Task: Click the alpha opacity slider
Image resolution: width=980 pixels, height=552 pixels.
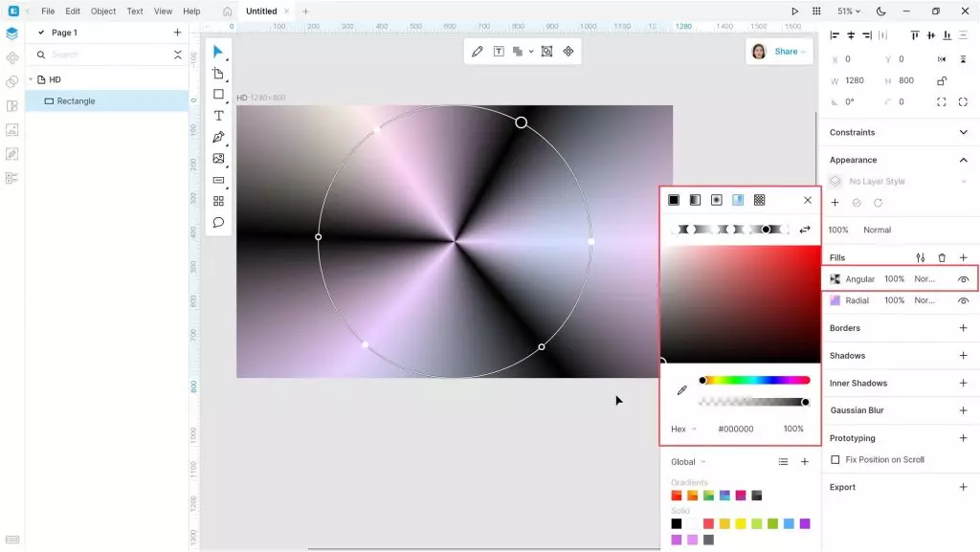Action: coord(754,402)
